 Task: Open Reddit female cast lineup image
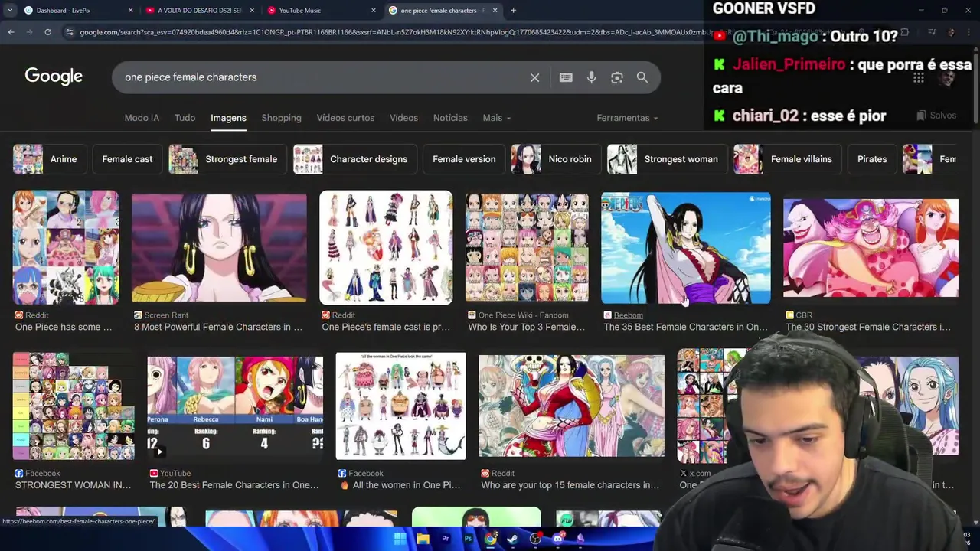pyautogui.click(x=386, y=247)
